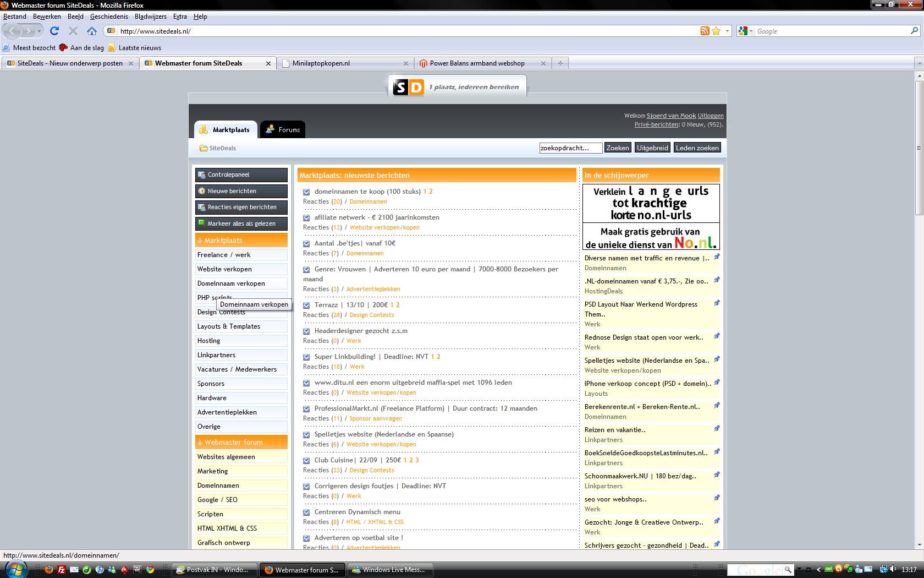Subscribe via the RSS feed icon in address bar
The image size is (924, 578).
click(705, 31)
